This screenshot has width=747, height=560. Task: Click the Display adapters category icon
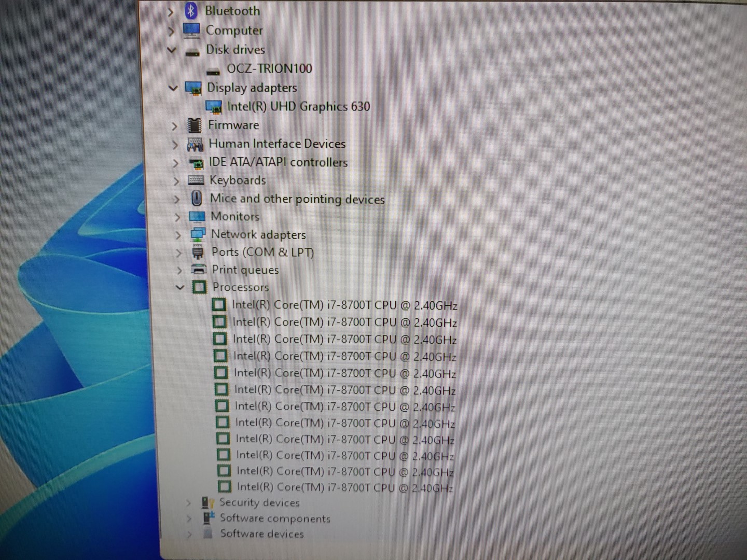pyautogui.click(x=193, y=88)
